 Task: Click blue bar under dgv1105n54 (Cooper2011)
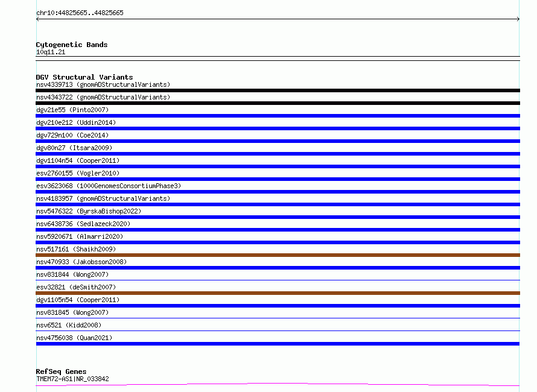pyautogui.click(x=278, y=306)
